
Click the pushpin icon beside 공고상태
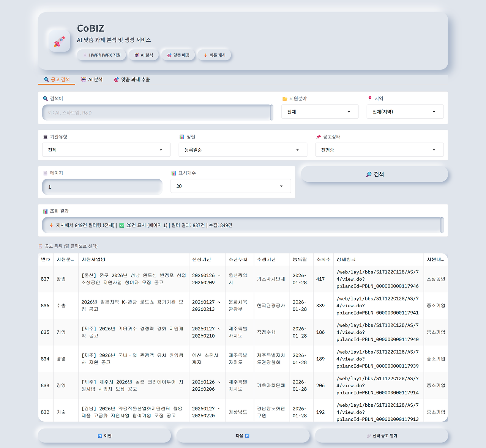point(318,137)
